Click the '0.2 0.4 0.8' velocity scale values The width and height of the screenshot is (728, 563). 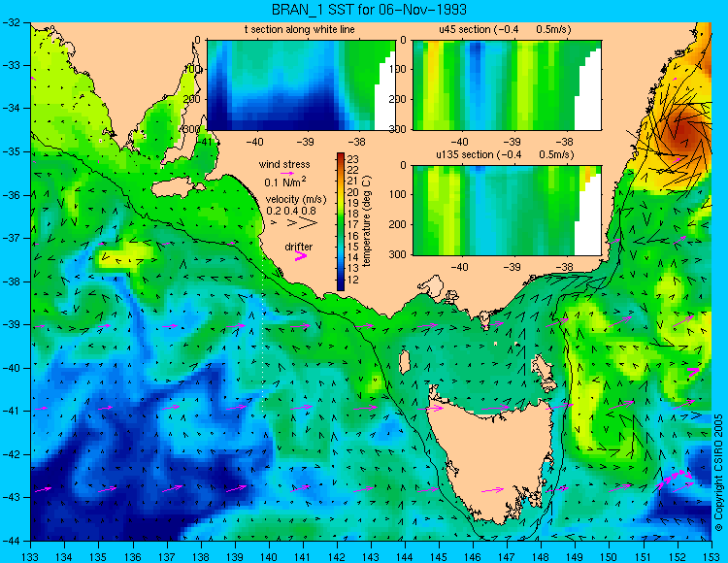pos(290,211)
